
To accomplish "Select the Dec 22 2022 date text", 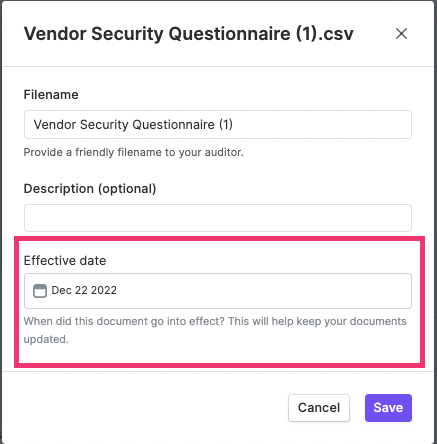I will [x=84, y=290].
